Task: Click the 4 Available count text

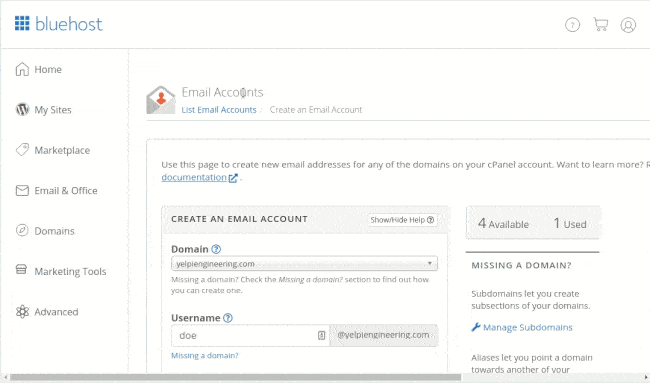Action: (503, 224)
